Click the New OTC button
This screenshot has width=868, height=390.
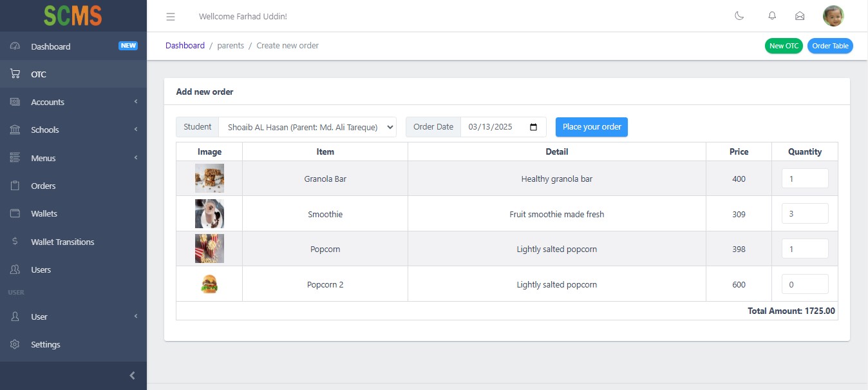click(x=784, y=46)
